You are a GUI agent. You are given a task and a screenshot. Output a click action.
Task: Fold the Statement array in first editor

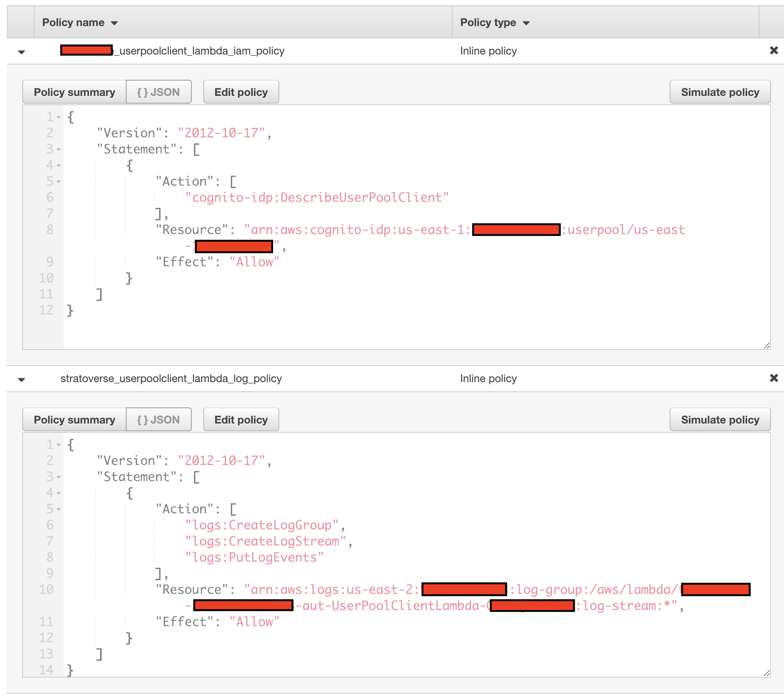click(59, 149)
